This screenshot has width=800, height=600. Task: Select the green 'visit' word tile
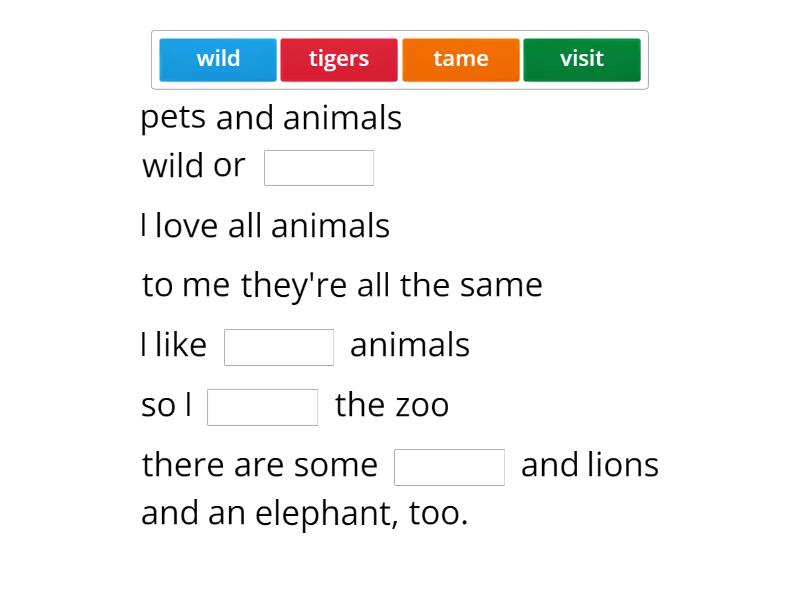click(x=583, y=59)
